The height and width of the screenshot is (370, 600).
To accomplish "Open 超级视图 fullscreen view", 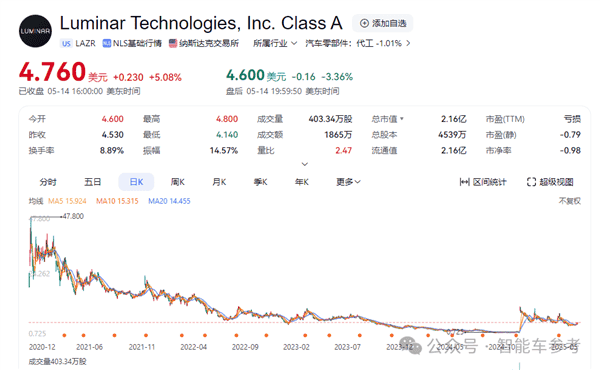I will point(550,182).
